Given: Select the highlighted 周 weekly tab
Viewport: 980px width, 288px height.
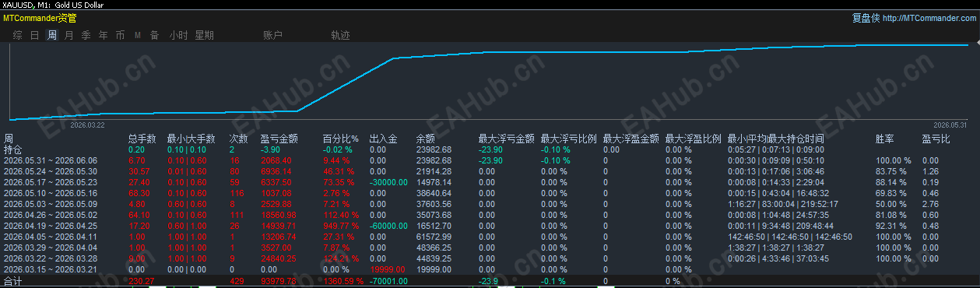Looking at the screenshot, I should (x=51, y=35).
